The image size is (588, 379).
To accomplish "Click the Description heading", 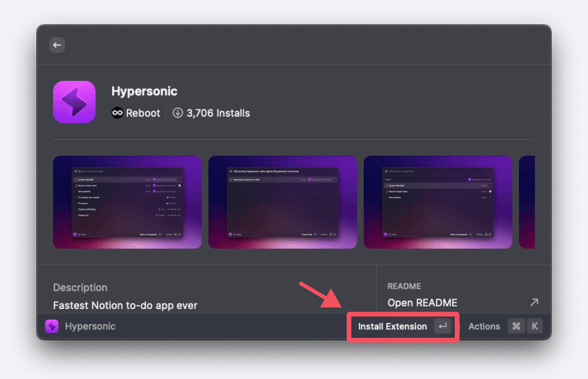I will [80, 287].
